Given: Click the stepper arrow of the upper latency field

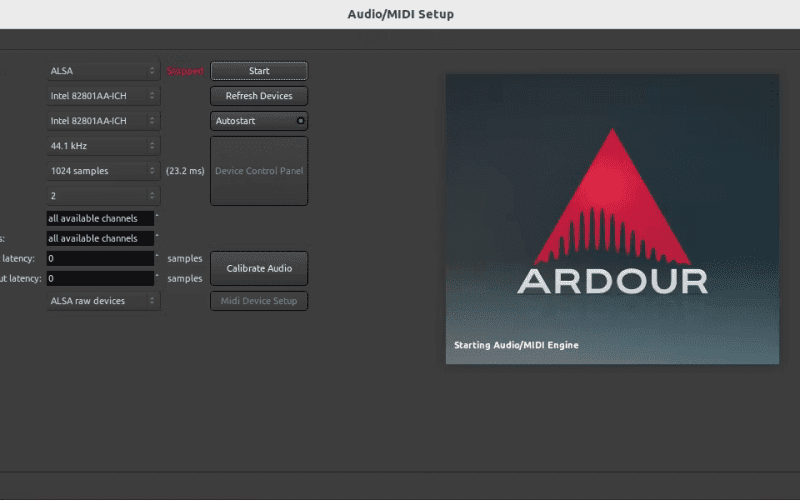Looking at the screenshot, I should point(157,258).
